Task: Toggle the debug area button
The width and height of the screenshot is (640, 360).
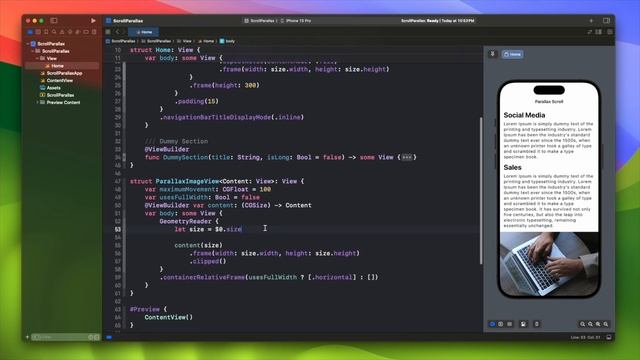Action: coord(609,337)
